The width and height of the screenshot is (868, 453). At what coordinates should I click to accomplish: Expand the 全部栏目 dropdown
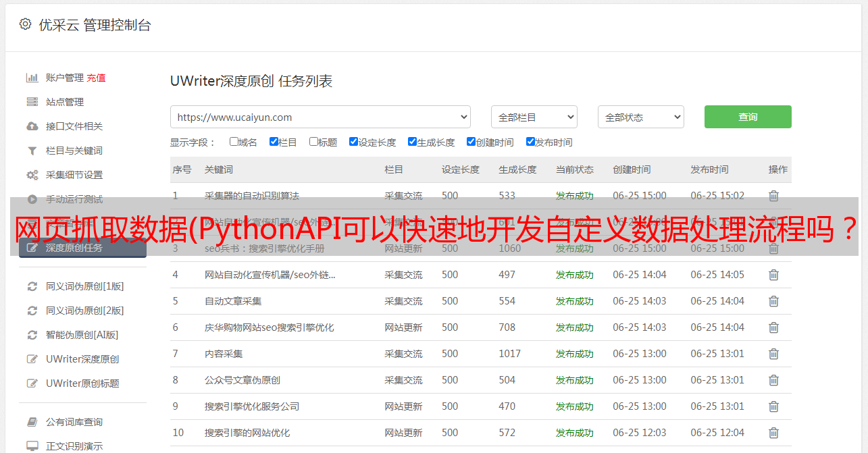click(534, 117)
